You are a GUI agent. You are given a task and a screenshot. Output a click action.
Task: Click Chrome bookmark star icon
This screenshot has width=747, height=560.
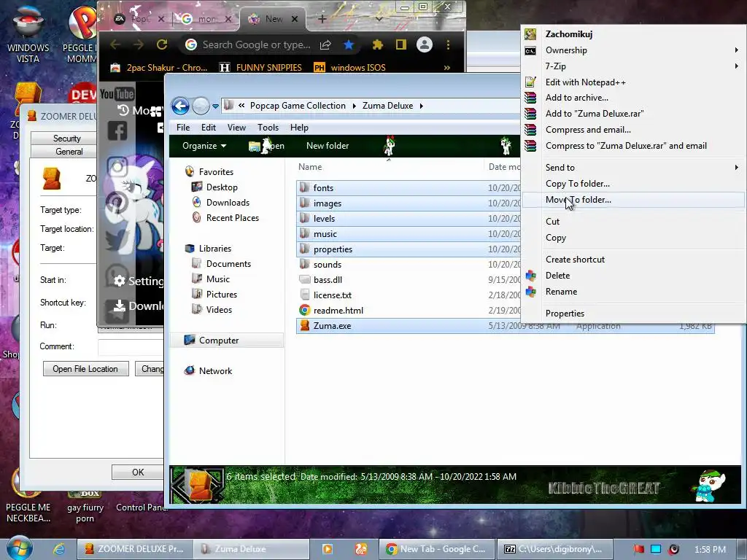[x=349, y=44]
